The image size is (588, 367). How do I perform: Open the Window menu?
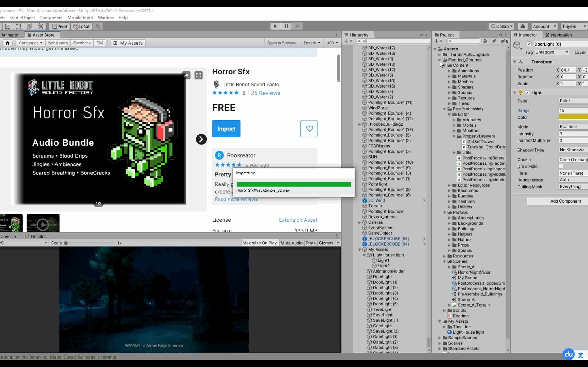[106, 18]
